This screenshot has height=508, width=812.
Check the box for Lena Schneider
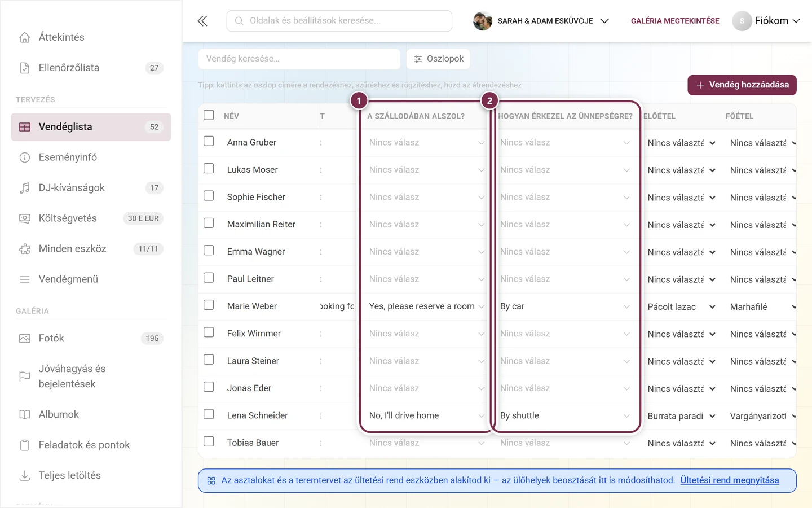pos(209,414)
